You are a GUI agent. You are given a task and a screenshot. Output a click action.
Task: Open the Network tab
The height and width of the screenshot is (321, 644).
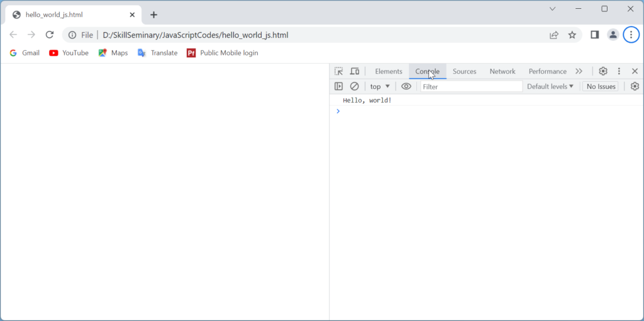[502, 71]
